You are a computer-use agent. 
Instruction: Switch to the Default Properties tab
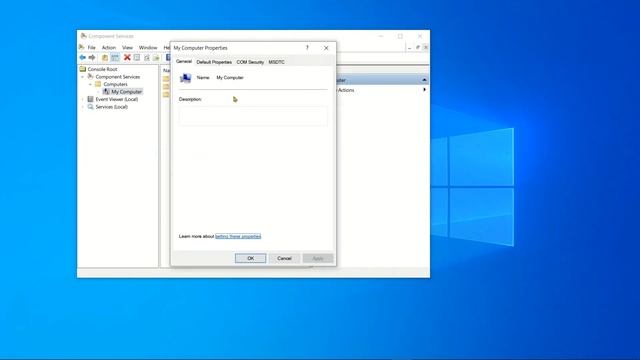click(x=214, y=62)
